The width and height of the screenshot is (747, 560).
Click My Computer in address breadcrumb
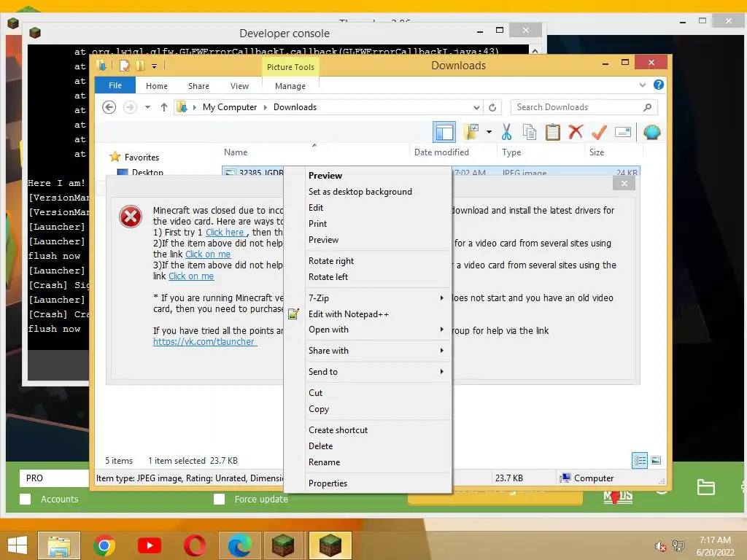230,107
